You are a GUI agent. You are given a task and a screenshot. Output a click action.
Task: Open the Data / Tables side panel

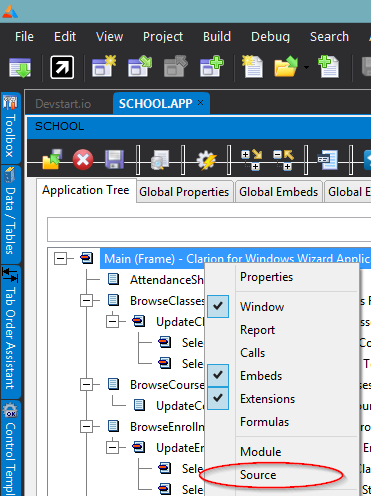pyautogui.click(x=11, y=214)
